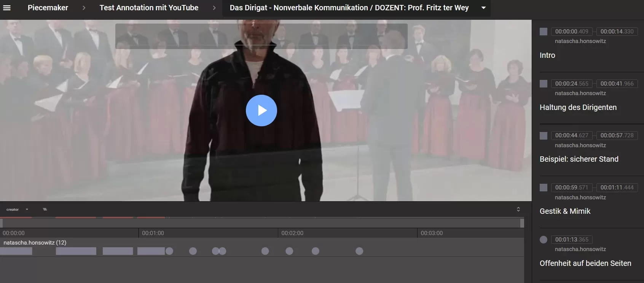Edit start time 00:00:44.627 field
Image resolution: width=644 pixels, height=283 pixels.
pos(572,135)
